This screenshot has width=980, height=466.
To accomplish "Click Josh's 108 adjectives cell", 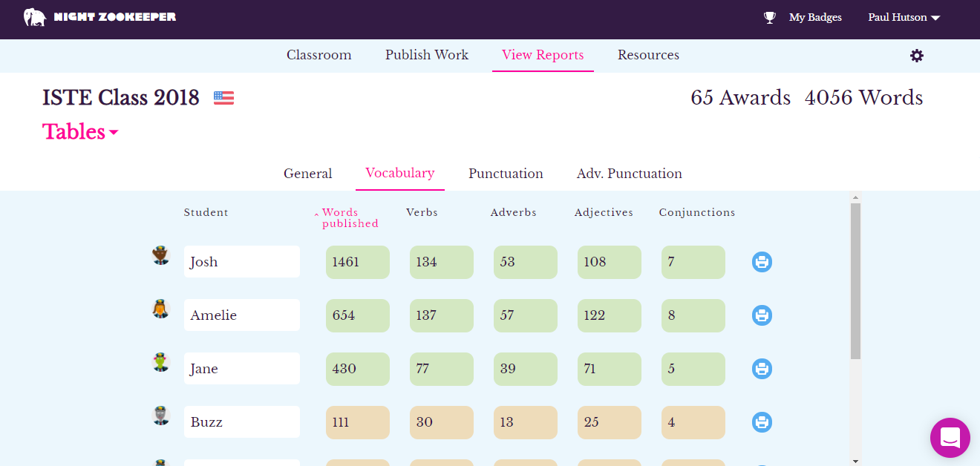I will click(610, 262).
